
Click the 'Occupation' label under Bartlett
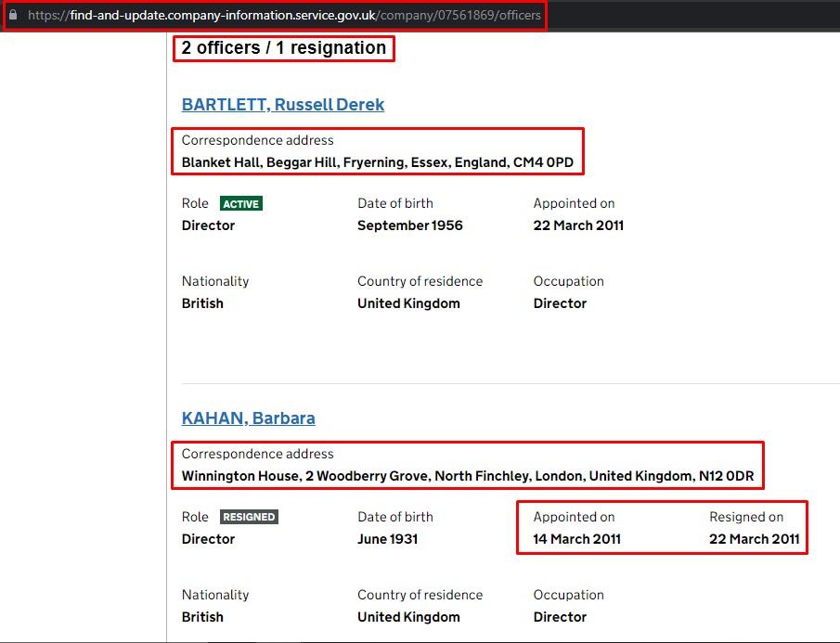[568, 282]
